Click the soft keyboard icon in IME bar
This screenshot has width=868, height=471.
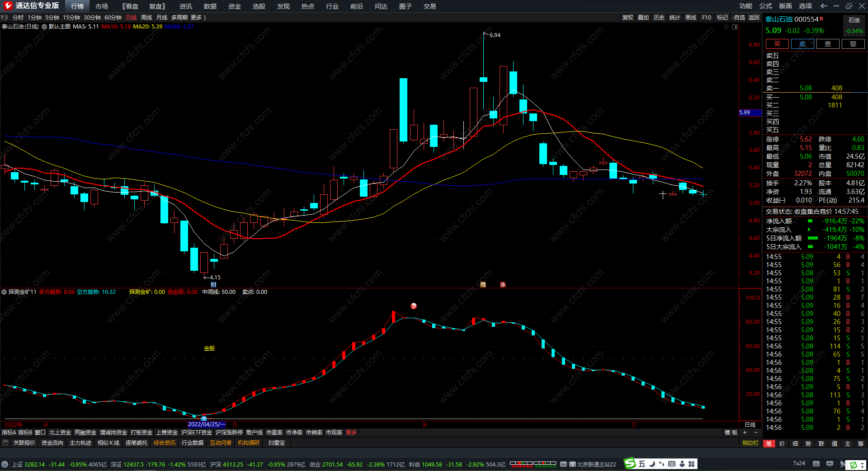(672, 464)
